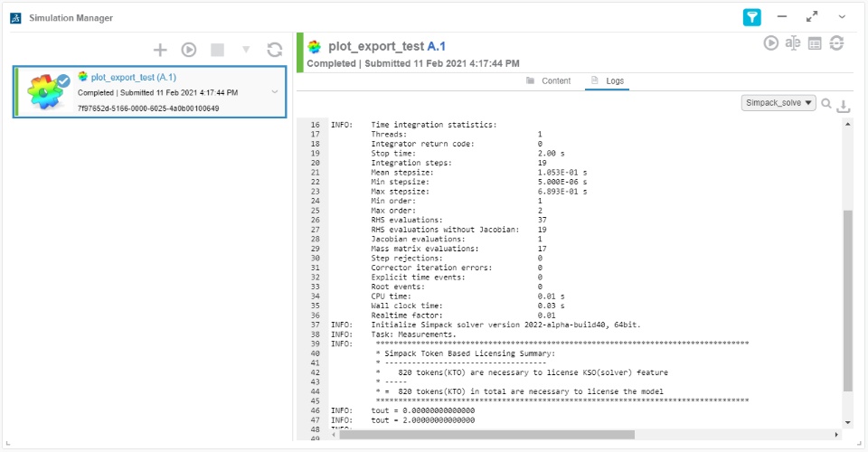Click log scrollbar down arrow

click(847, 423)
